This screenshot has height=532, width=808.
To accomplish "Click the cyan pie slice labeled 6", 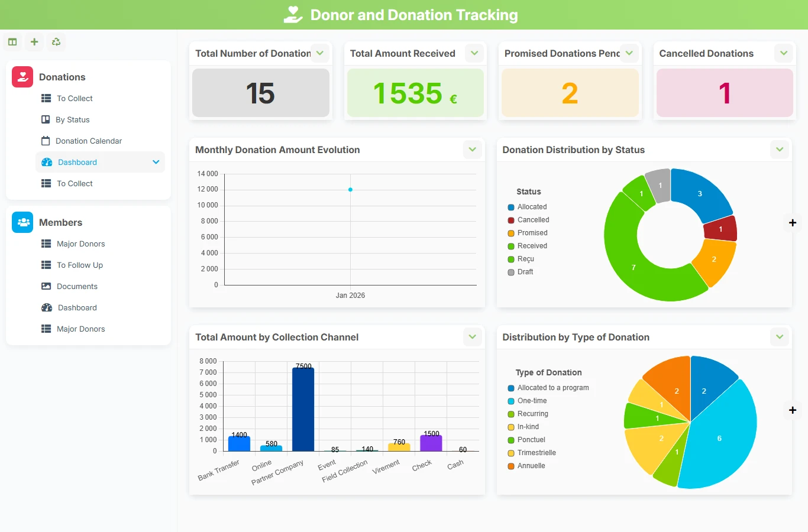I will coord(719,439).
